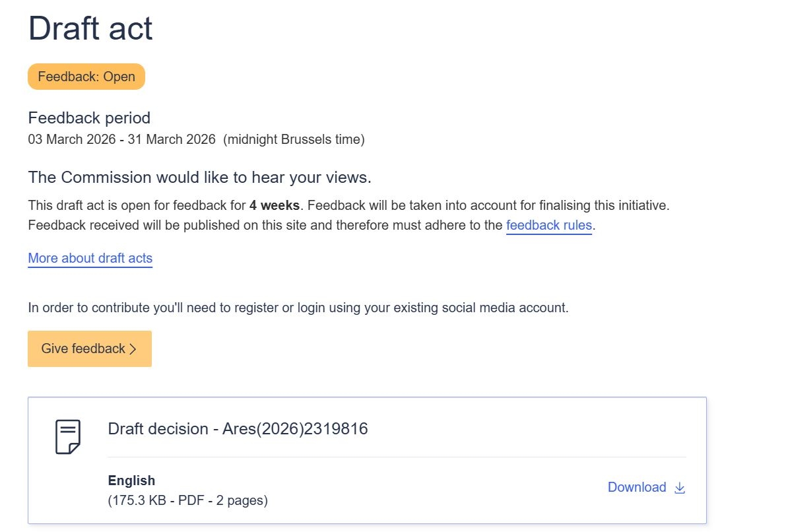788x532 pixels.
Task: Click the Feedback period heading
Action: pyautogui.click(x=89, y=118)
